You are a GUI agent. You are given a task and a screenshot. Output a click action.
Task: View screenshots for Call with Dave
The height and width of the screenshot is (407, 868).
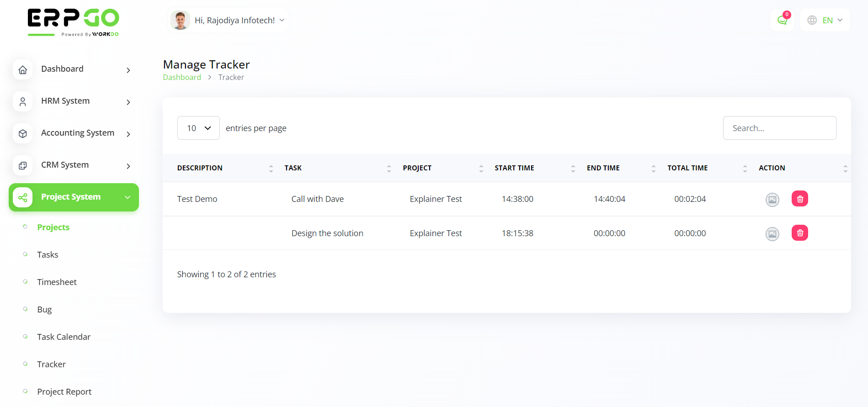tap(772, 200)
